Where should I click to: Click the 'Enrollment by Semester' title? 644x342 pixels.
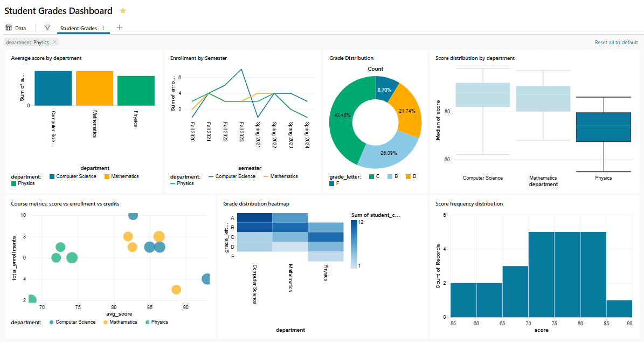click(198, 58)
